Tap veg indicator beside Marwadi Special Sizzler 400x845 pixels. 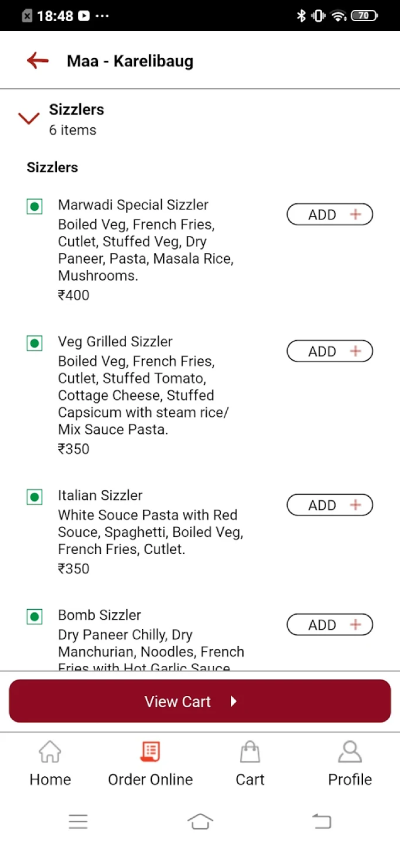click(35, 206)
